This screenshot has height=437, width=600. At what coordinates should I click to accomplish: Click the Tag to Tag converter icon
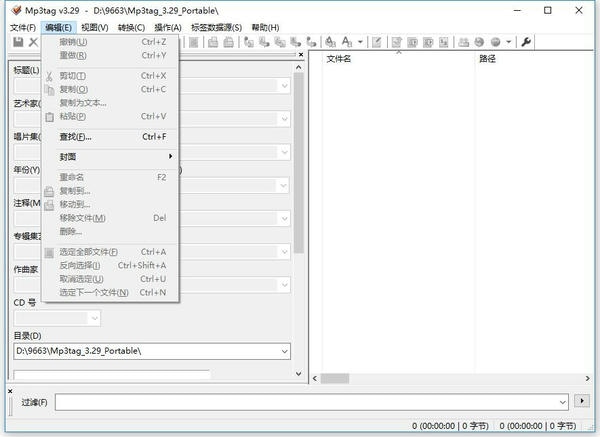click(x=311, y=42)
